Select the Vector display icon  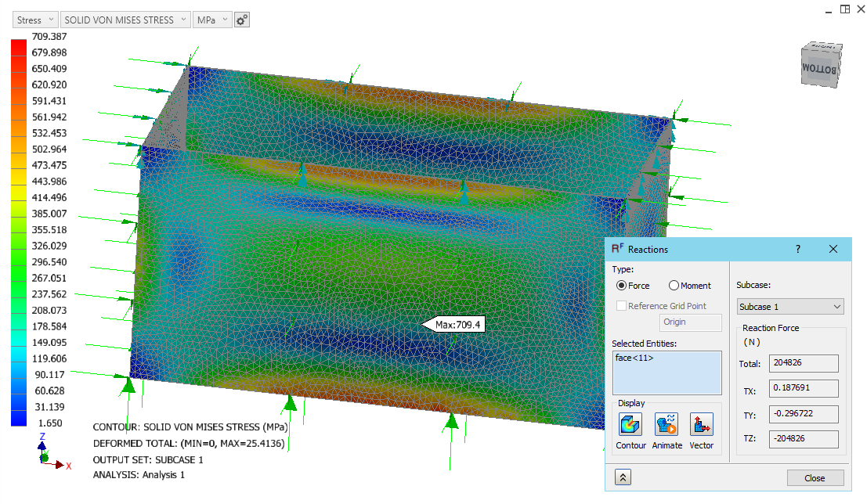tap(701, 425)
